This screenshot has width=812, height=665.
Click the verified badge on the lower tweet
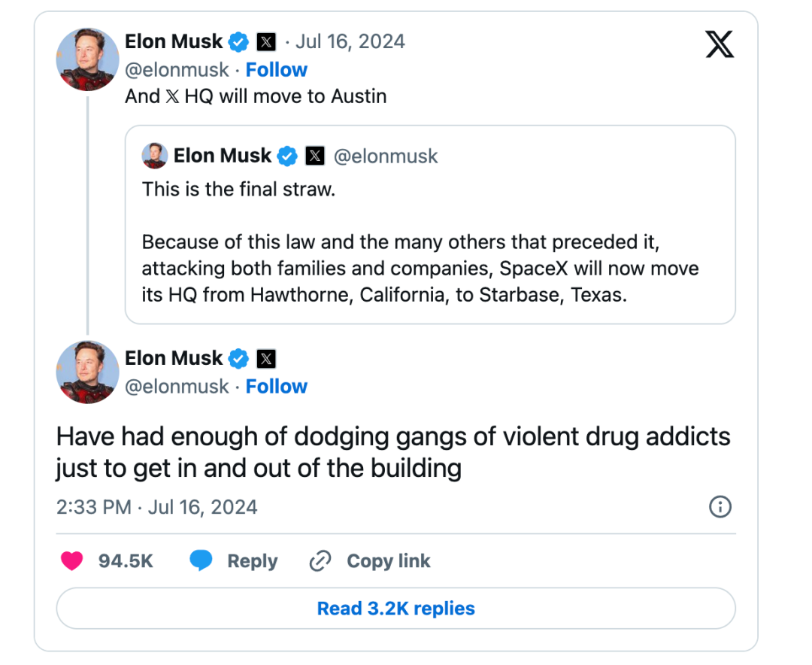(x=238, y=359)
